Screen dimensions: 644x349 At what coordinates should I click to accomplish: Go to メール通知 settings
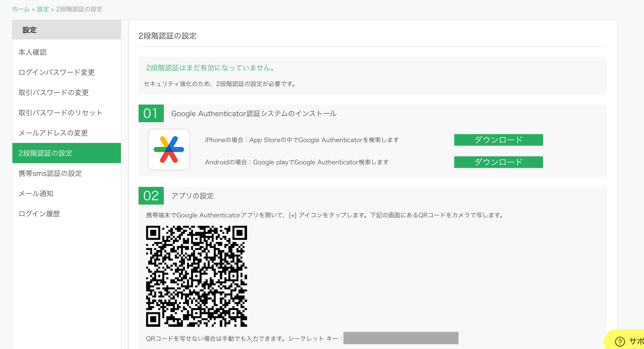coord(67,193)
